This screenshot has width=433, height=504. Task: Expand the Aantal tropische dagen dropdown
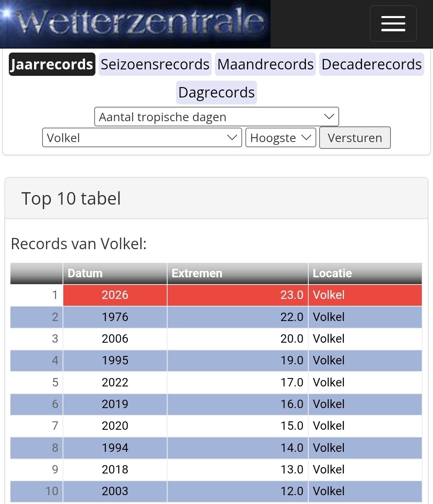[216, 117]
